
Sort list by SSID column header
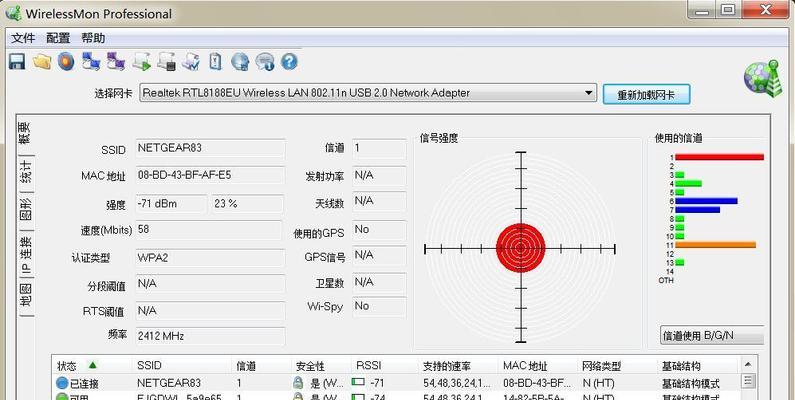click(x=182, y=366)
